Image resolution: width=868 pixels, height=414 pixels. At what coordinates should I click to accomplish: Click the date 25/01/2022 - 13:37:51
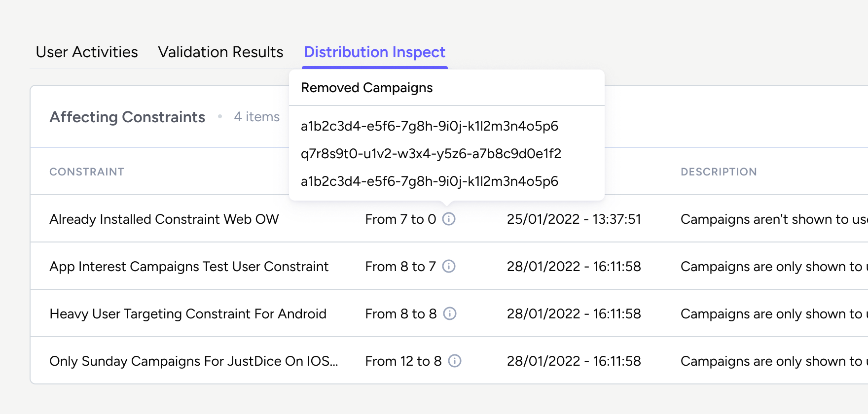tap(574, 219)
